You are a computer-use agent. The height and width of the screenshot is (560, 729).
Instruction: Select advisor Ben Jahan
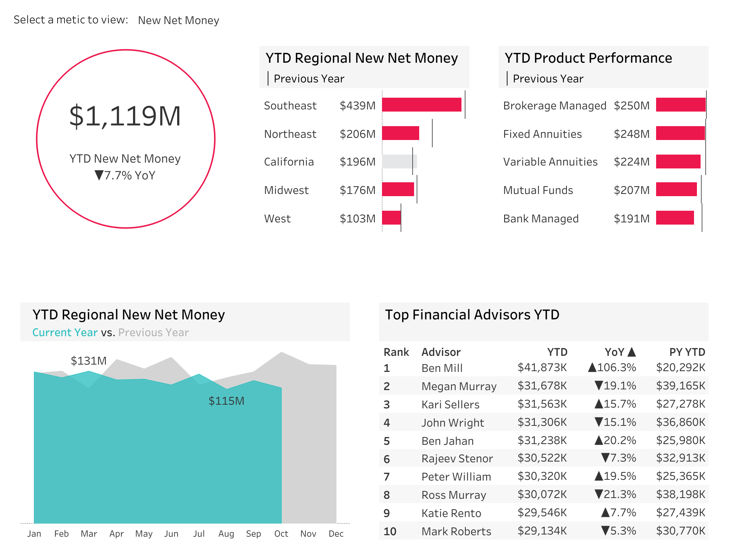coord(448,441)
